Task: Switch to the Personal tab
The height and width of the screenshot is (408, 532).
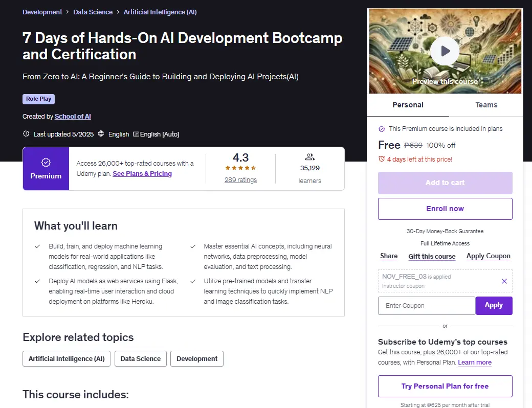Action: [408, 105]
